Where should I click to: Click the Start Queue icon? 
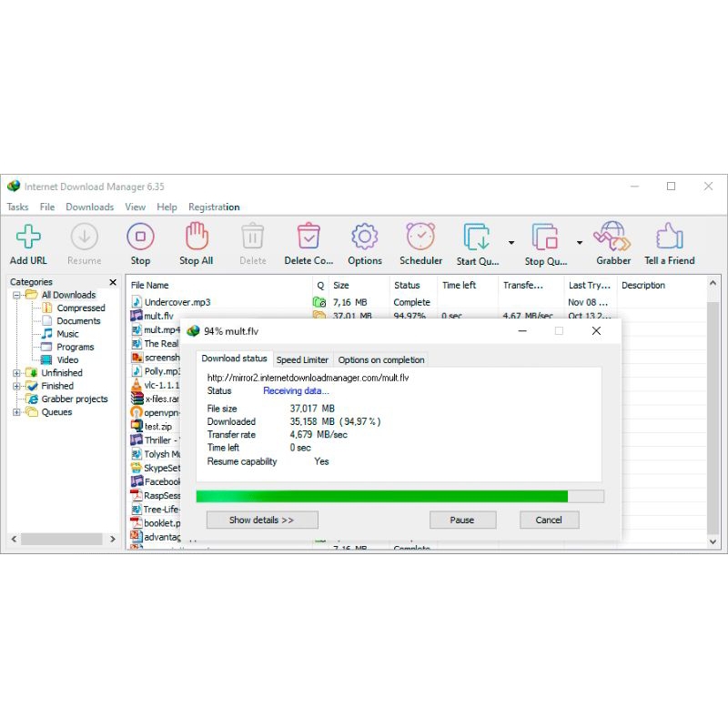[x=477, y=238]
